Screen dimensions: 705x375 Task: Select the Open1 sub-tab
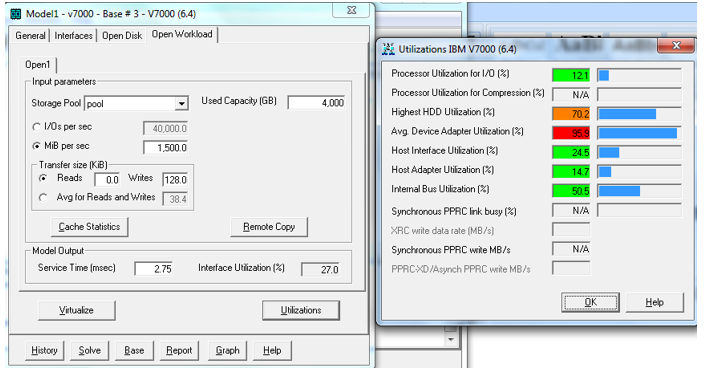(x=38, y=65)
